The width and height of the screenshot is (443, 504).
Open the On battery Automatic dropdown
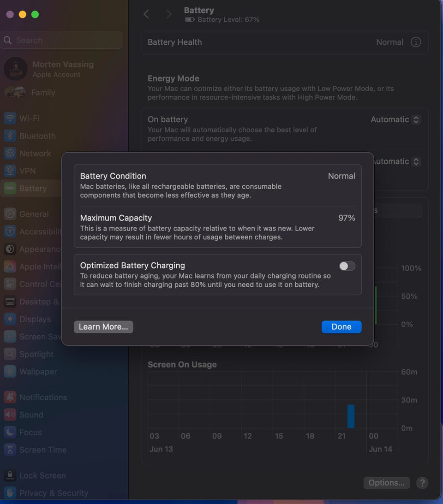(395, 119)
